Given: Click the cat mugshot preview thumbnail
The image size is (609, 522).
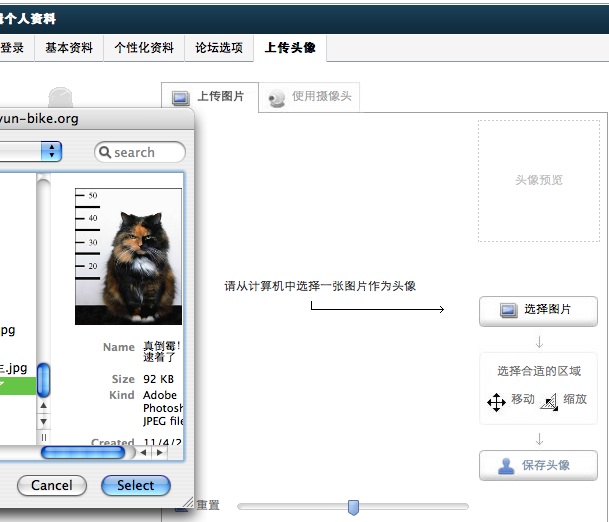Looking at the screenshot, I should click(x=128, y=256).
